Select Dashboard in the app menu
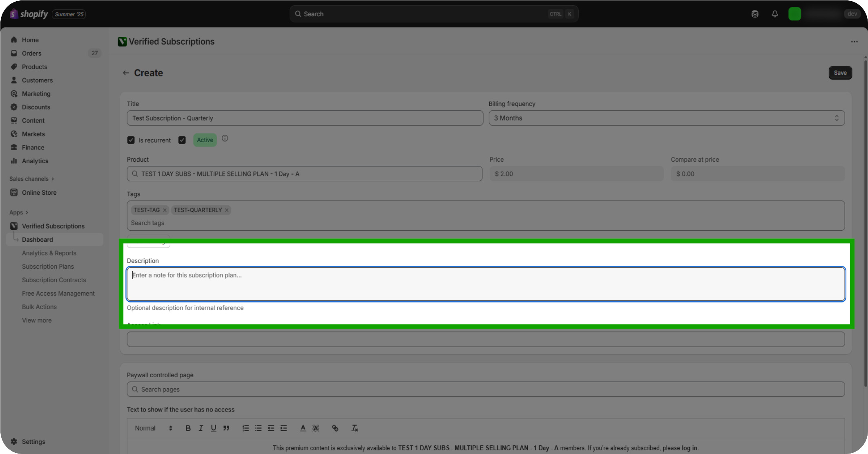This screenshot has height=454, width=868. [55, 239]
